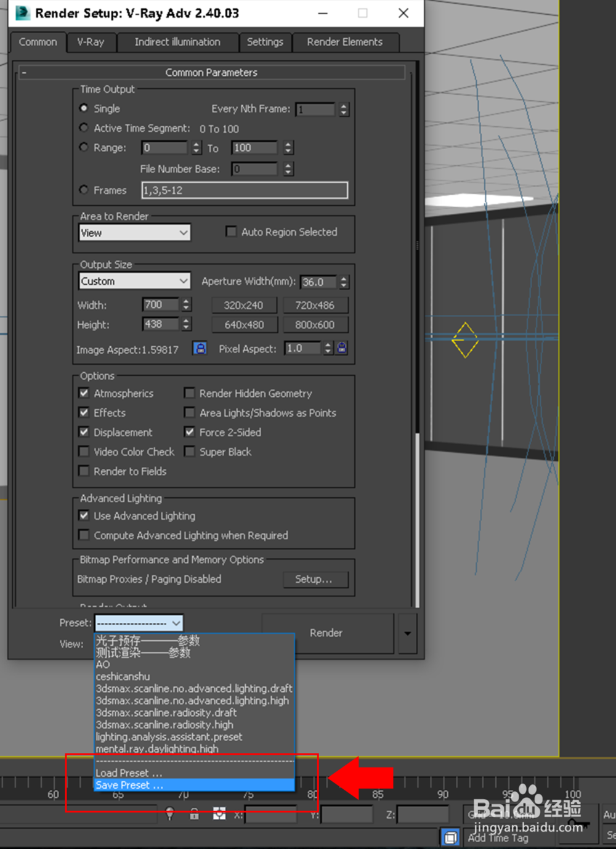Select the ceshicanshu preset
This screenshot has width=616, height=849.
pyautogui.click(x=195, y=676)
